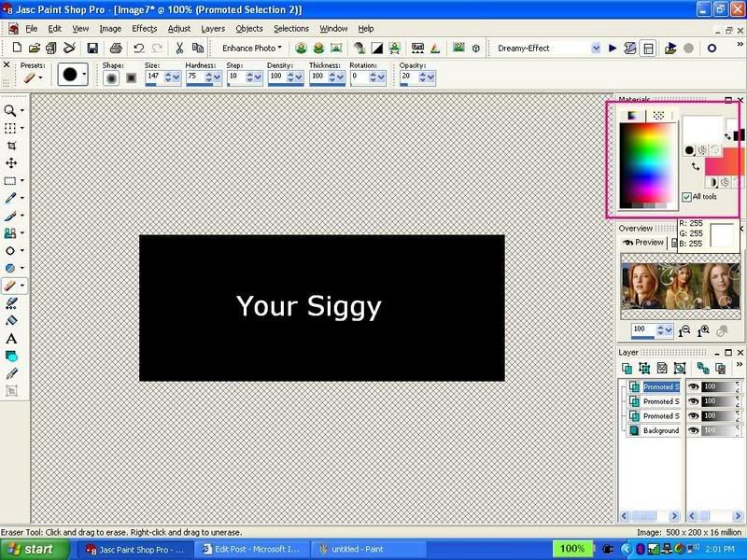Open the Selections menu
Viewport: 747px width, 560px height.
click(291, 29)
